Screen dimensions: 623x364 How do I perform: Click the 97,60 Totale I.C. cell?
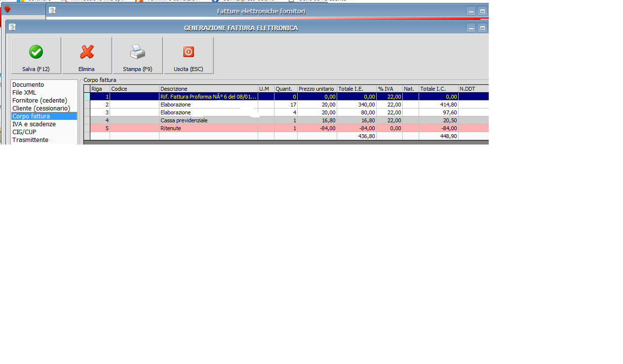(x=438, y=112)
